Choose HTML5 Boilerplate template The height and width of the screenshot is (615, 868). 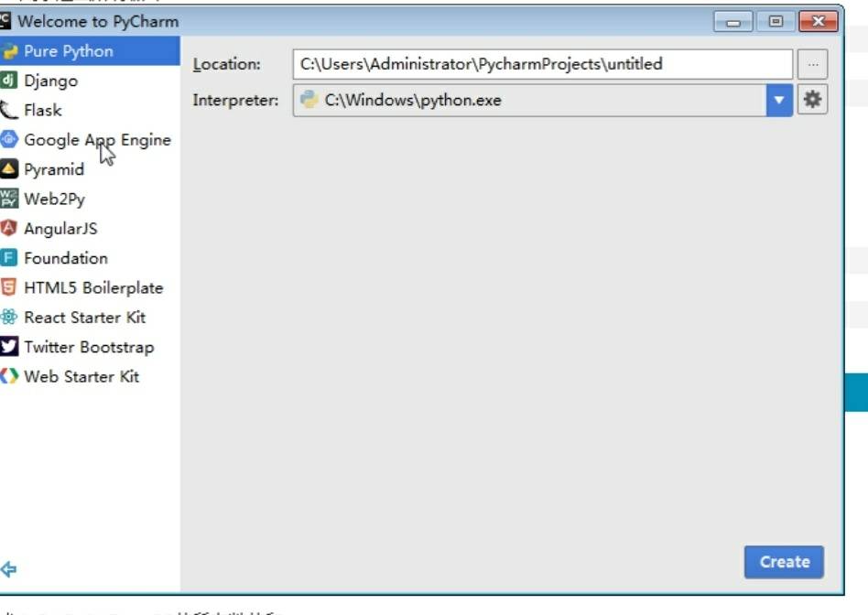coord(90,287)
